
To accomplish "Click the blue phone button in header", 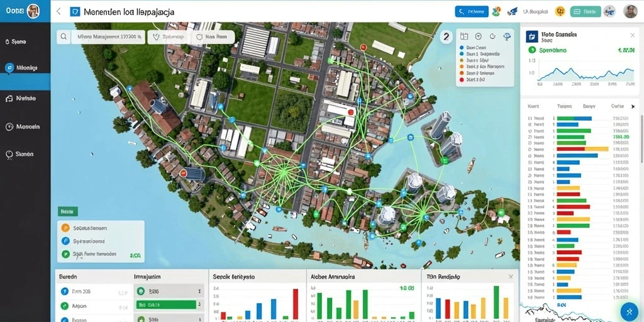I will 472,11.
